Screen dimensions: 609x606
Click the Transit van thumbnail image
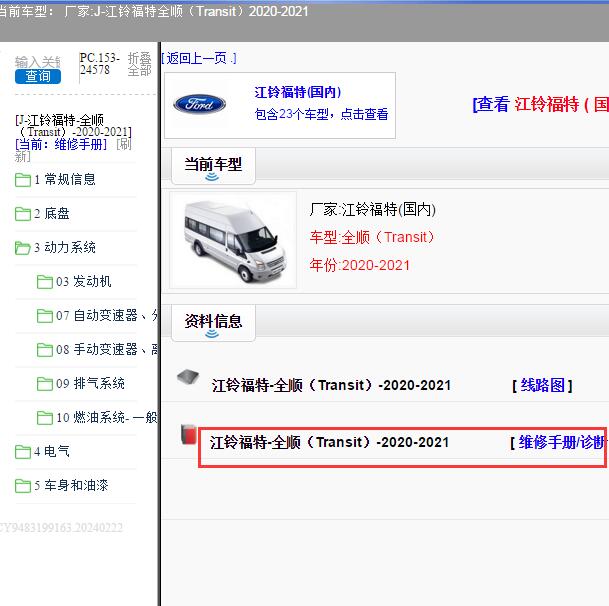tap(233, 240)
